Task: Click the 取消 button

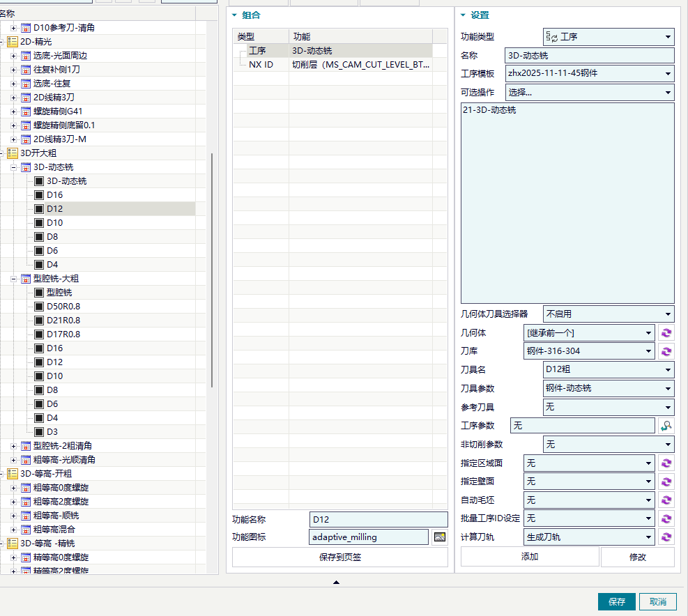Action: tap(658, 601)
